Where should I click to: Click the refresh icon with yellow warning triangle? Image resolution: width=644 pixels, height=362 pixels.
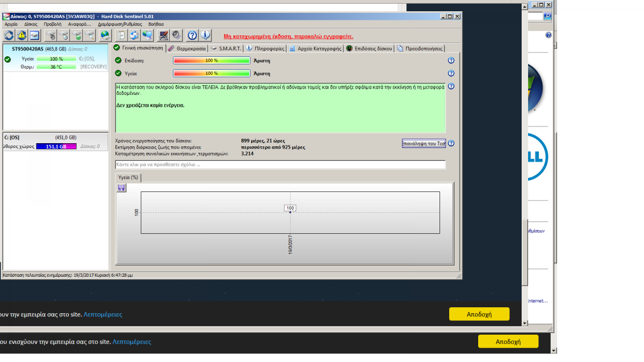pyautogui.click(x=21, y=35)
